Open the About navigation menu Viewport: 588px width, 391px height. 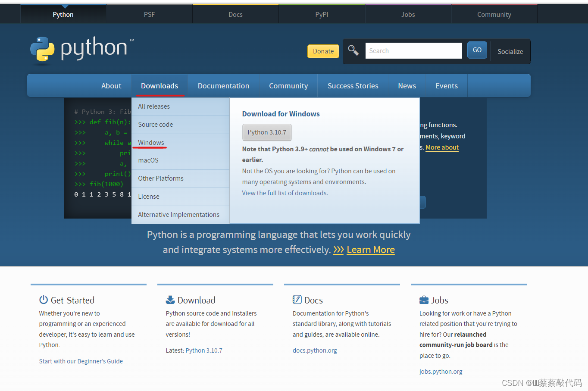111,86
